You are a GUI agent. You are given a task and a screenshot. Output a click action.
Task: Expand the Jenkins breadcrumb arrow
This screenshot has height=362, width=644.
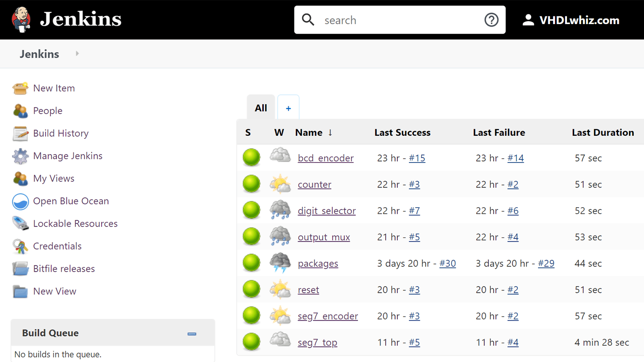click(77, 54)
